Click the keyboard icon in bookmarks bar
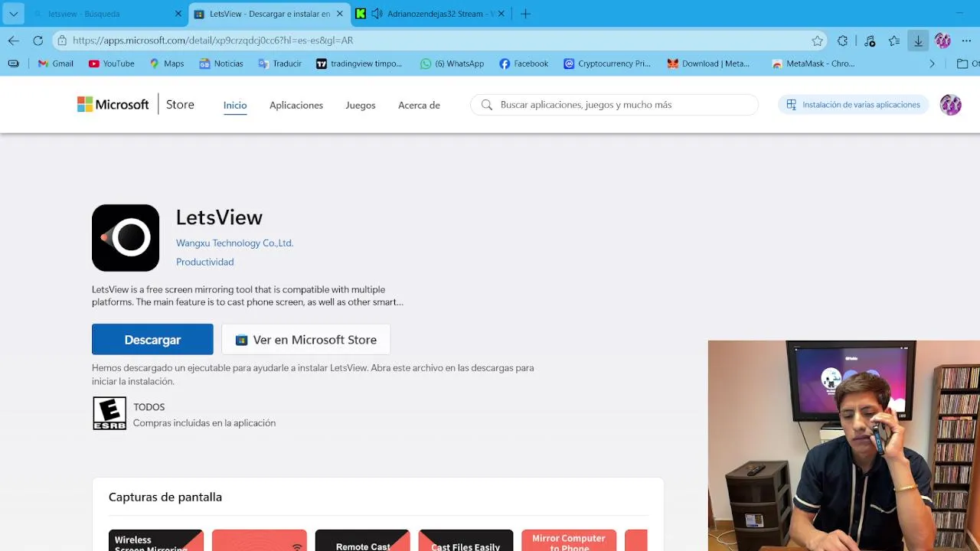980x551 pixels. 14,64
